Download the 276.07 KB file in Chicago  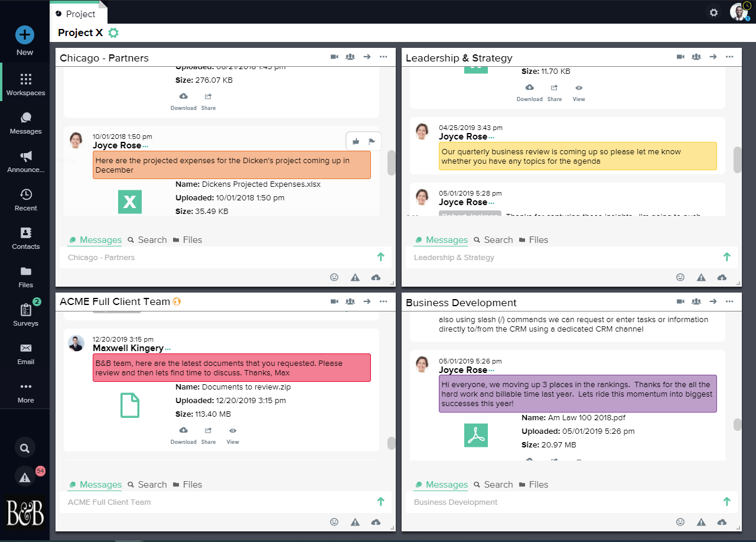184,101
